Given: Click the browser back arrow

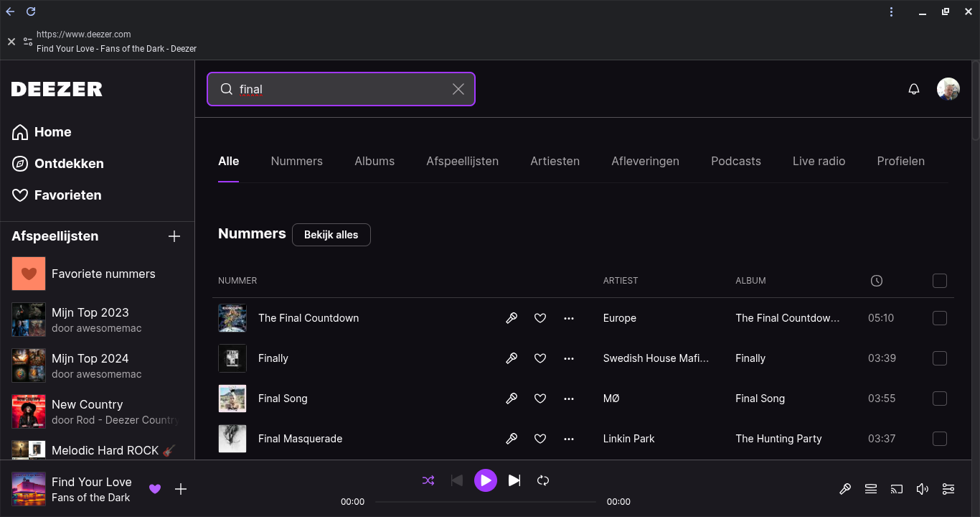Looking at the screenshot, I should tap(11, 11).
